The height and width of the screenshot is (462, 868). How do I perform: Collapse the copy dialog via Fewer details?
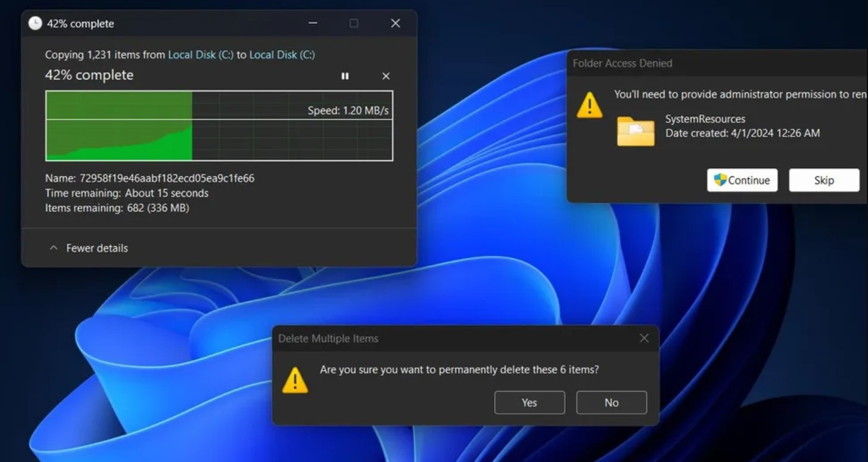click(89, 248)
